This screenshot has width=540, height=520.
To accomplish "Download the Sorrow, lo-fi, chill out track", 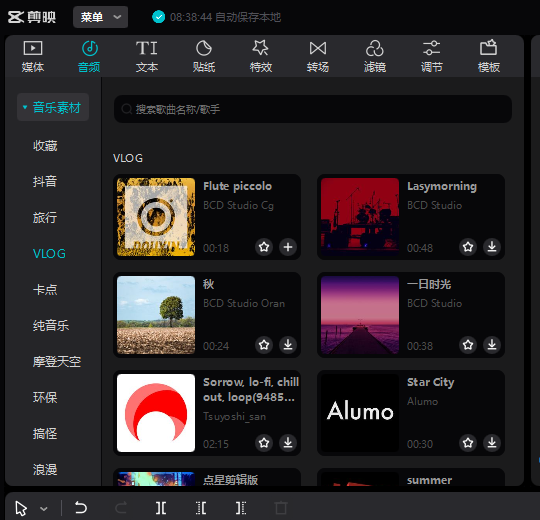I will click(288, 443).
